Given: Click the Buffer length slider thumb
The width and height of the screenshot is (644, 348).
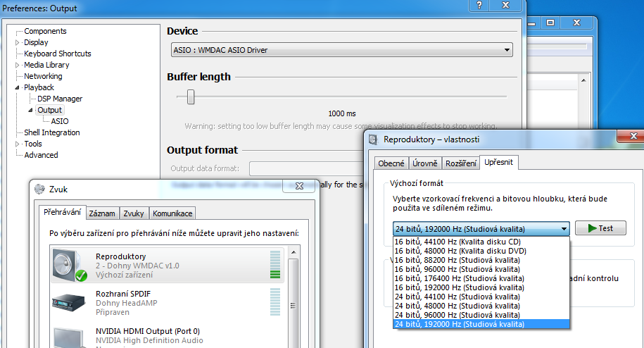Looking at the screenshot, I should [x=191, y=97].
